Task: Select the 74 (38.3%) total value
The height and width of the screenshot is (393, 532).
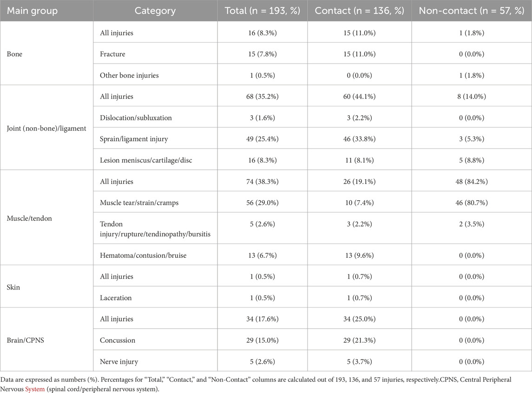Action: [262, 182]
